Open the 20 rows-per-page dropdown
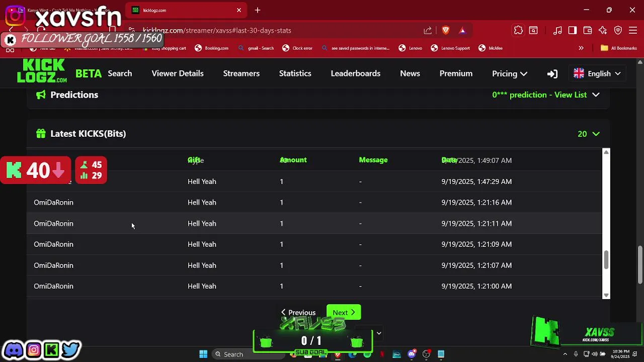This screenshot has height=362, width=644. 589,134
